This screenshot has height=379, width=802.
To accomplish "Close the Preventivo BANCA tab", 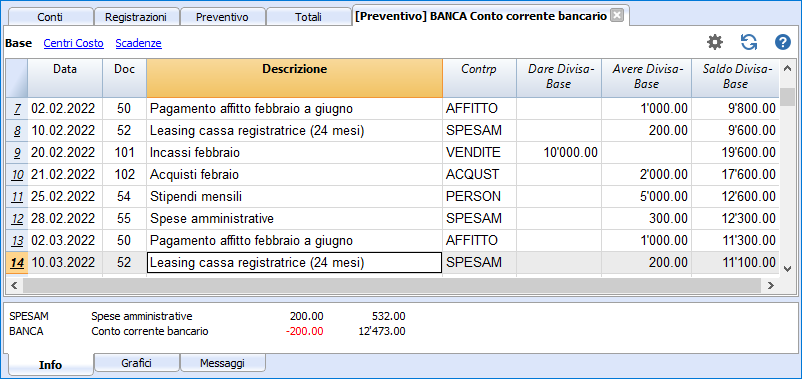I will click(618, 16).
